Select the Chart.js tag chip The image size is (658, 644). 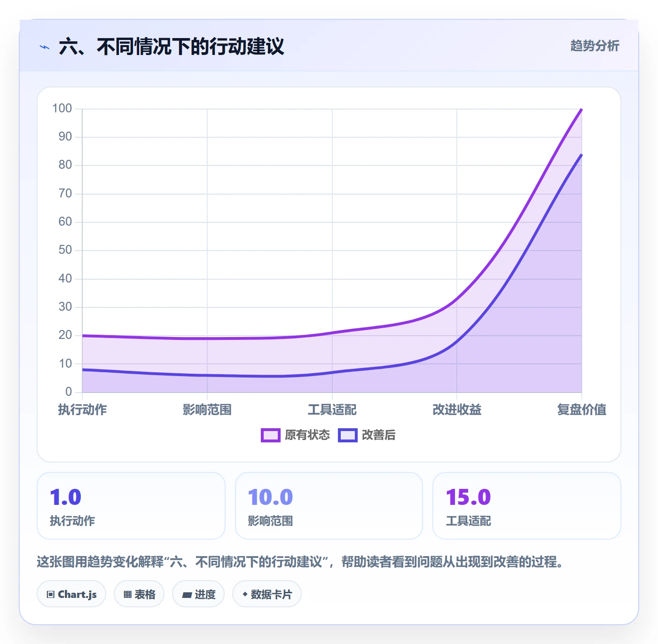tap(71, 594)
